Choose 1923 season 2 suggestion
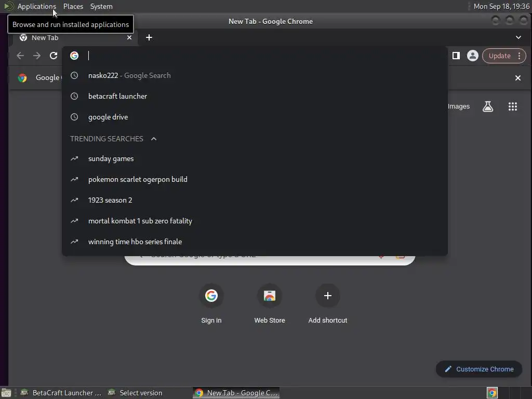 255,200
